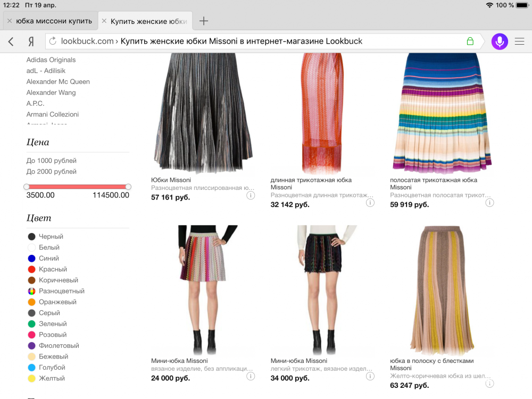532x399 pixels.
Task: Select brand Armani Collezioni
Action: [53, 114]
